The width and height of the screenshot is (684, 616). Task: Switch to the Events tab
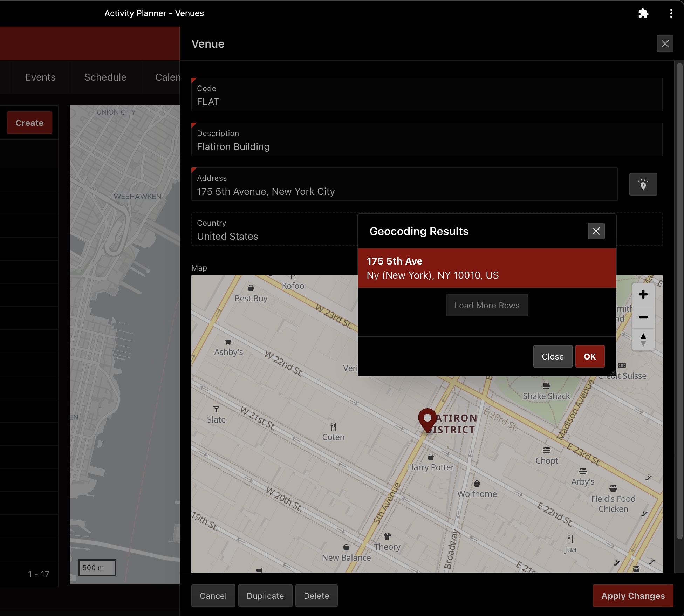click(x=40, y=77)
